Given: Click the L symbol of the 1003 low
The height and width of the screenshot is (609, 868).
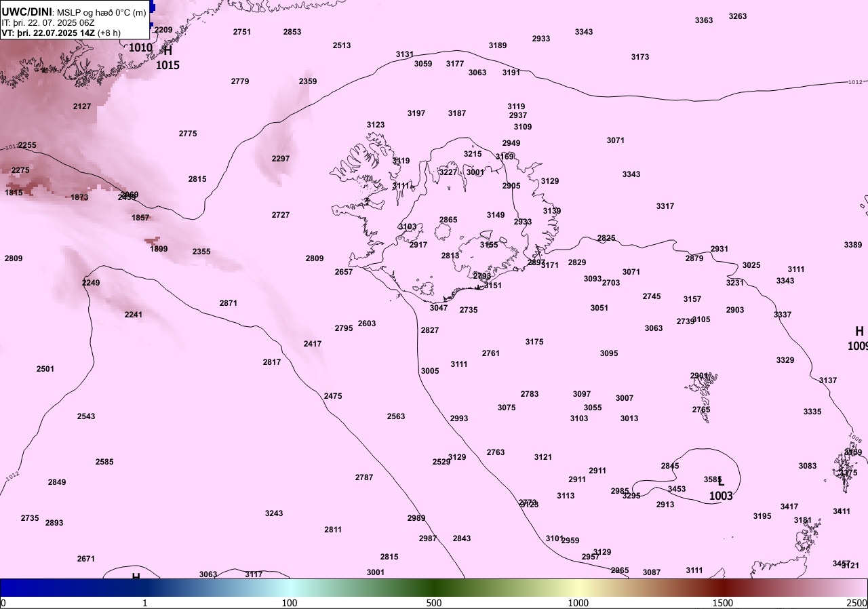Looking at the screenshot, I should coord(721,482).
